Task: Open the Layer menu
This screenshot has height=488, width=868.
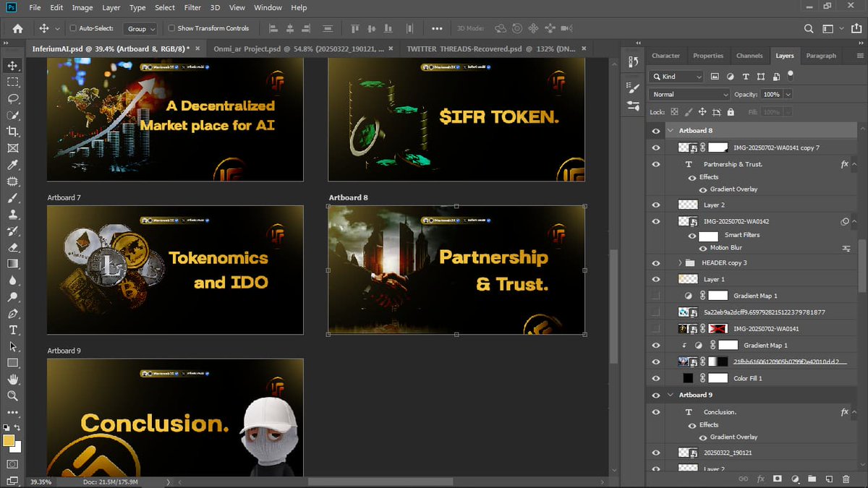Action: click(111, 7)
